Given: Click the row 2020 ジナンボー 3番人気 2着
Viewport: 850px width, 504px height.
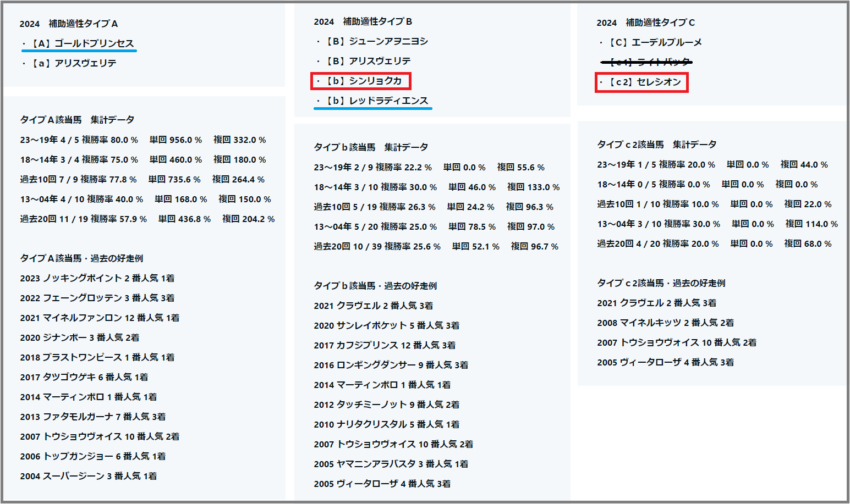Looking at the screenshot, I should point(80,338).
